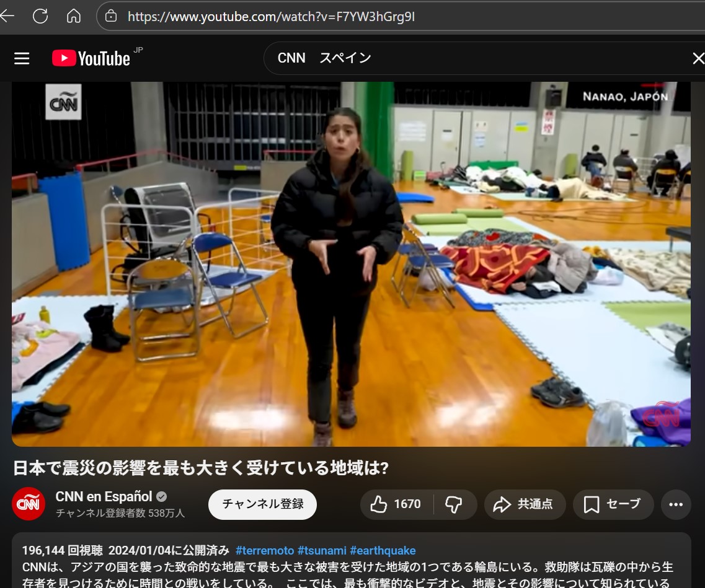Click the YouTube logo to go home

point(91,58)
